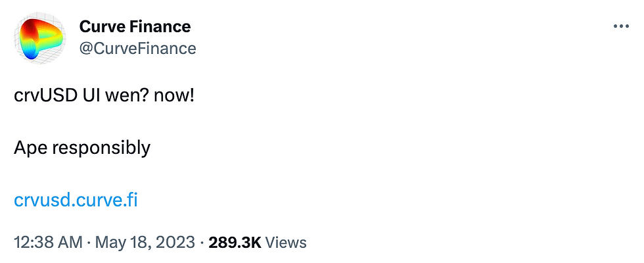The image size is (644, 263).
Task: Select the @CurveFinance handle
Action: click(137, 48)
